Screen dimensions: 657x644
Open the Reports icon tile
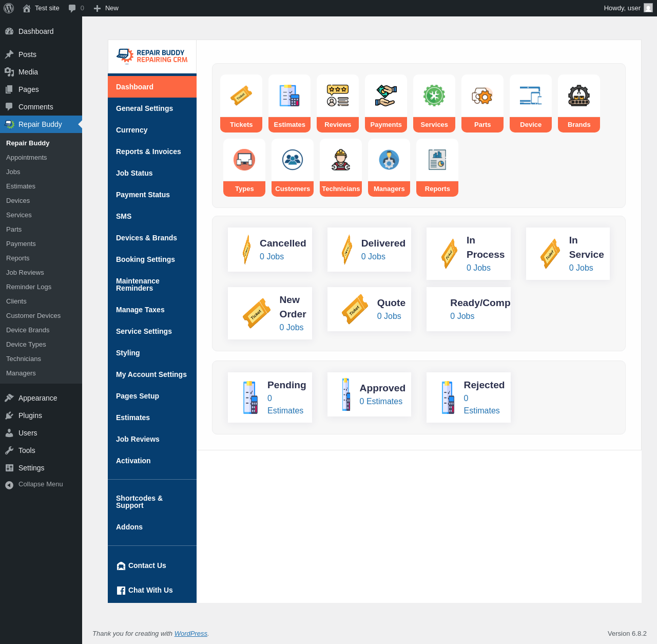[437, 167]
